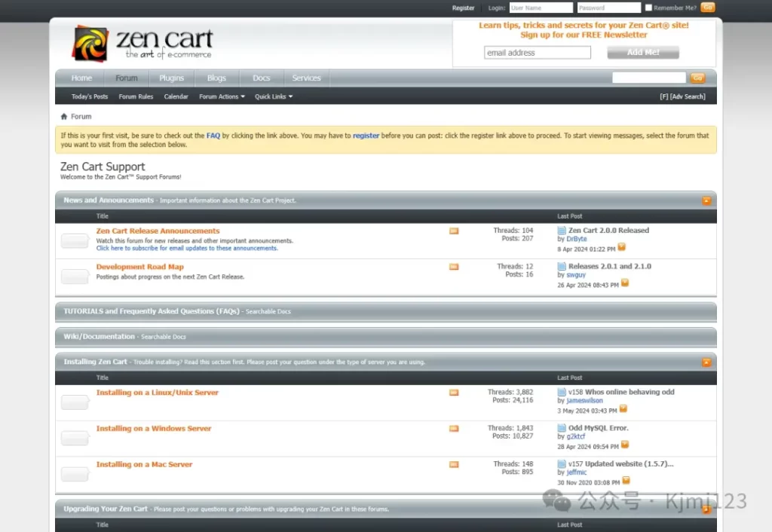Click post icon beside Zen Cart 2.0.0 Released
This screenshot has width=772, height=532.
(x=561, y=231)
